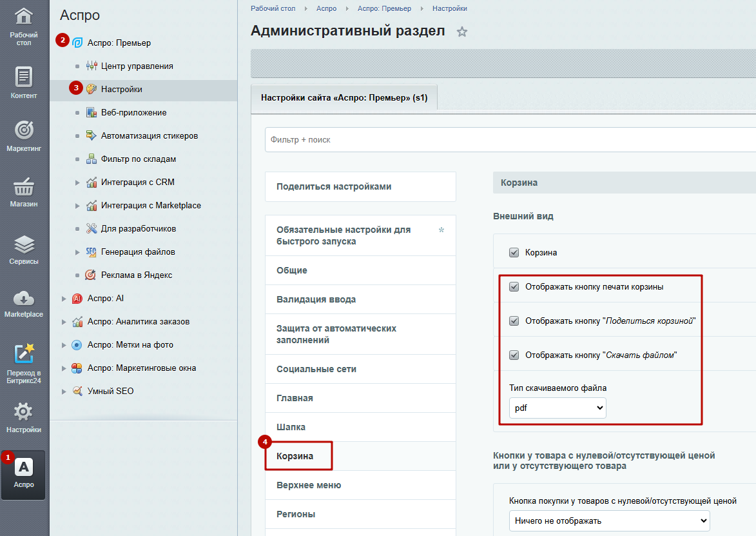Open Обязательные настройки для быстрого запуска section

pyautogui.click(x=360, y=235)
